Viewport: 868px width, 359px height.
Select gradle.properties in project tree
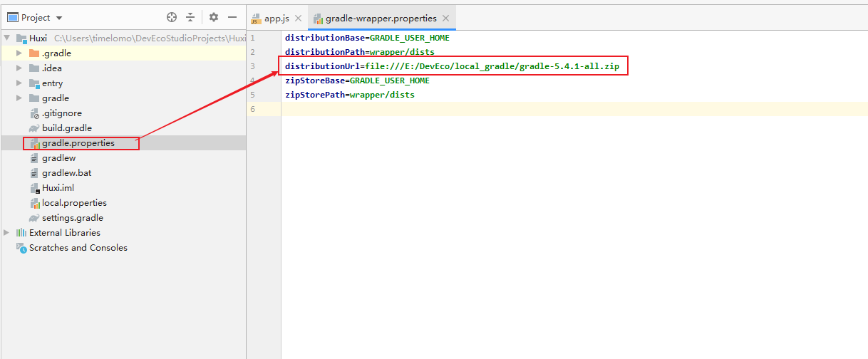(78, 143)
